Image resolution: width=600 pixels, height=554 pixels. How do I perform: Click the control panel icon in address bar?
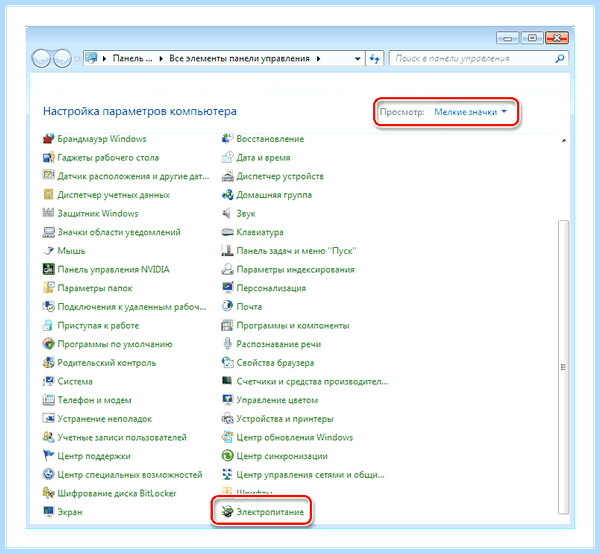[x=91, y=58]
